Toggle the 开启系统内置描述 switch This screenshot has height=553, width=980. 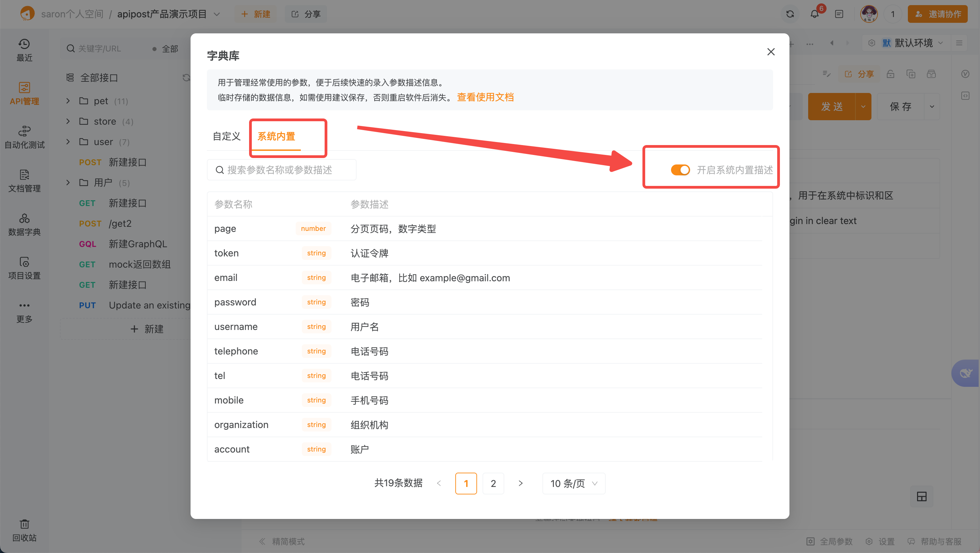(x=680, y=170)
